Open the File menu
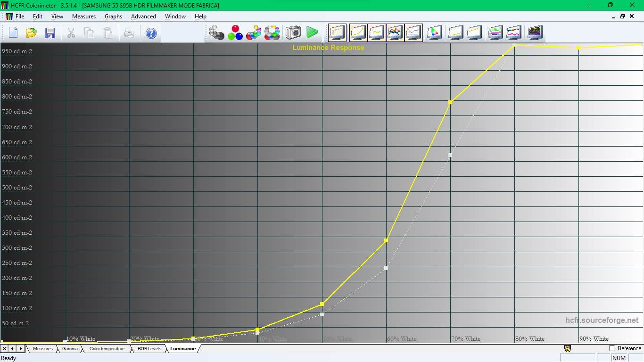 (20, 16)
